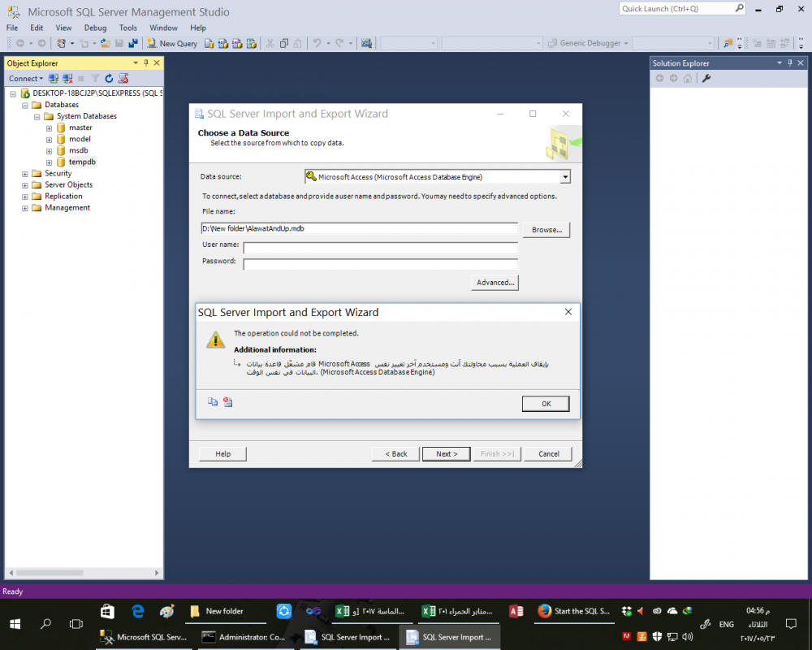This screenshot has height=650, width=812.
Task: Open Microsoft Edge from the taskbar
Action: coord(138,612)
